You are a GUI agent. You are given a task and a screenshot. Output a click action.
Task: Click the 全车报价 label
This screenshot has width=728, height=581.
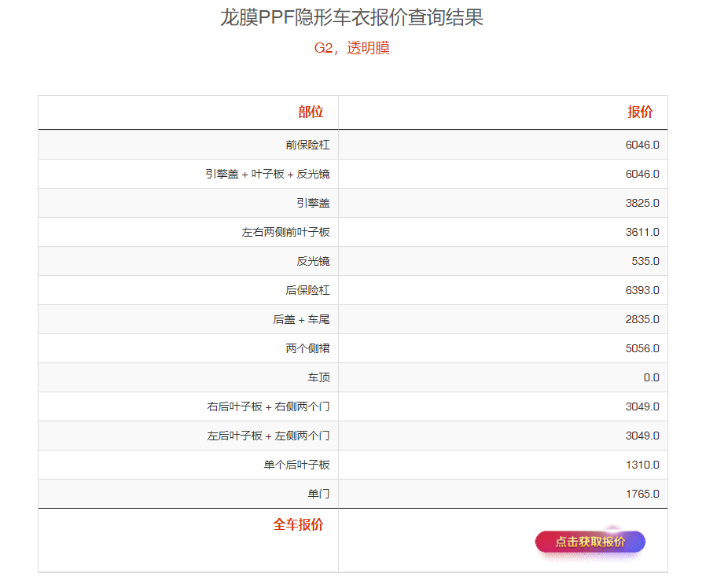coord(298,524)
